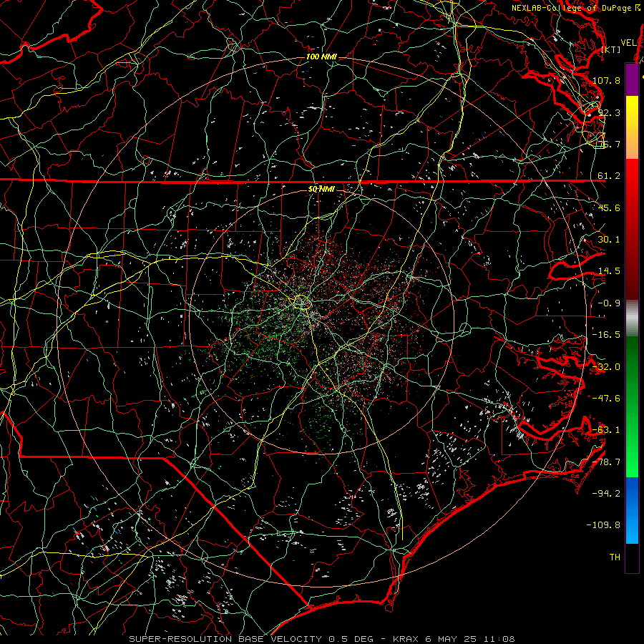Select the yellow-orange segment of the color bar
The height and width of the screenshot is (644, 644).
tap(632, 128)
